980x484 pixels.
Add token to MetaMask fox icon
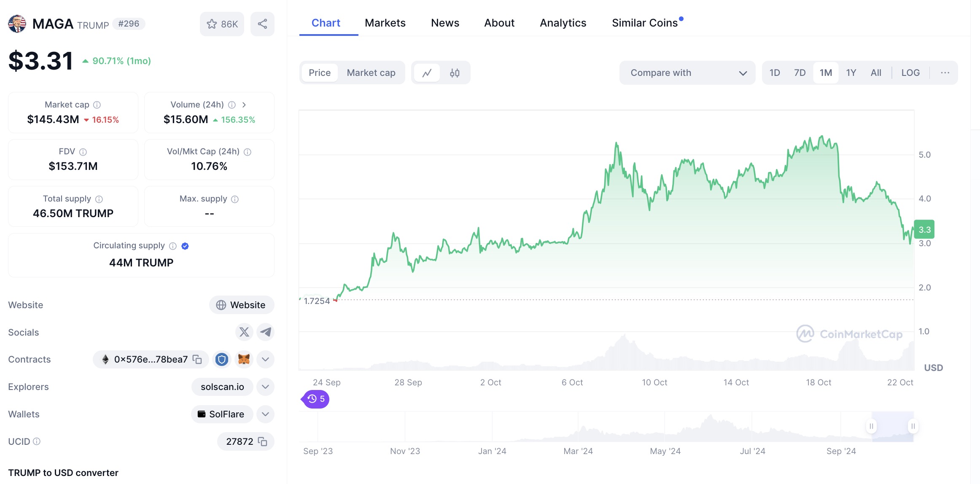tap(244, 359)
